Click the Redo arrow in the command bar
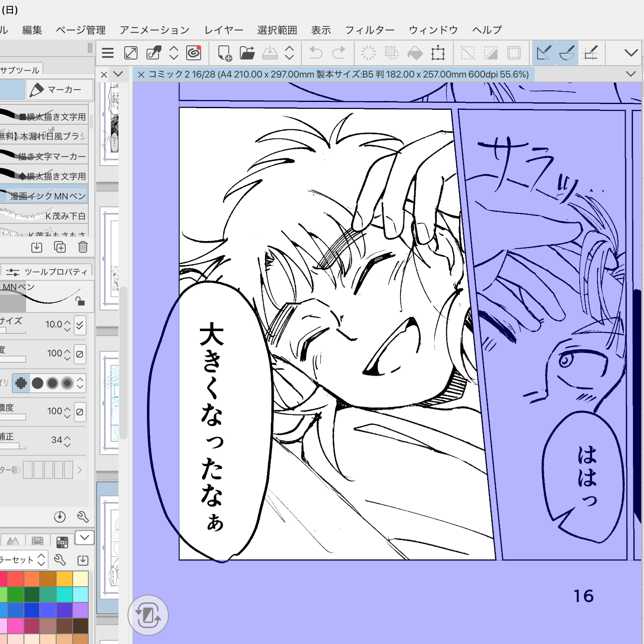644x644 pixels. [x=339, y=53]
